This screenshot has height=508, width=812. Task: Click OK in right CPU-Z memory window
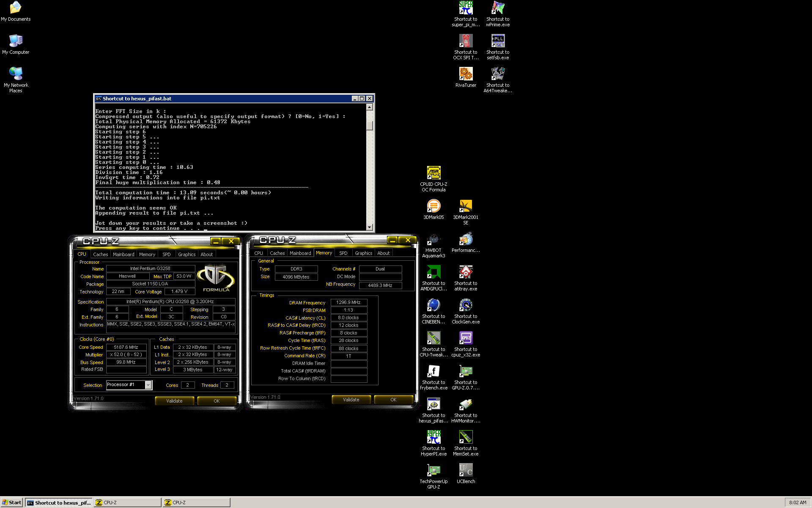point(393,400)
